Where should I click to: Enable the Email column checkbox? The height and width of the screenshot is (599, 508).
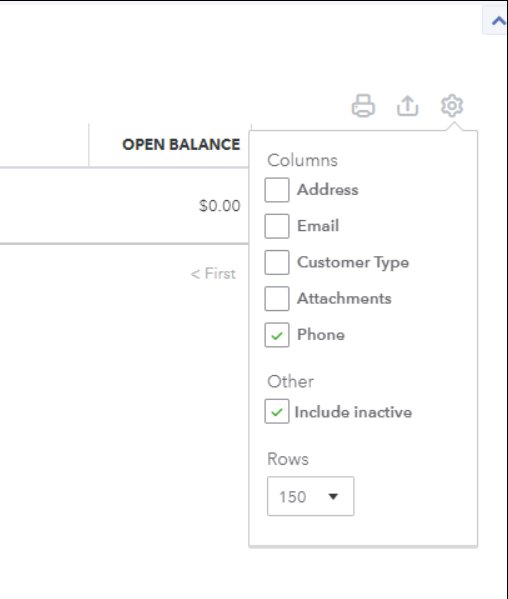pyautogui.click(x=277, y=226)
